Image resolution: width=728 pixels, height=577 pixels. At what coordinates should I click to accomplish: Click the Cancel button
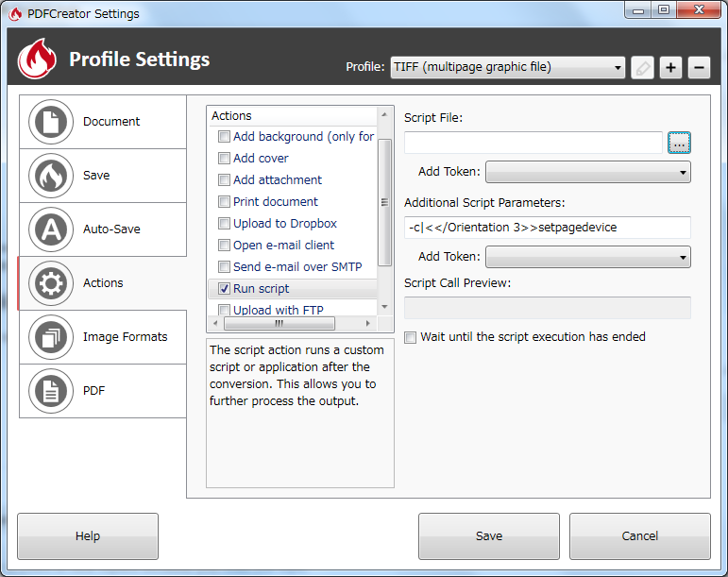(640, 536)
